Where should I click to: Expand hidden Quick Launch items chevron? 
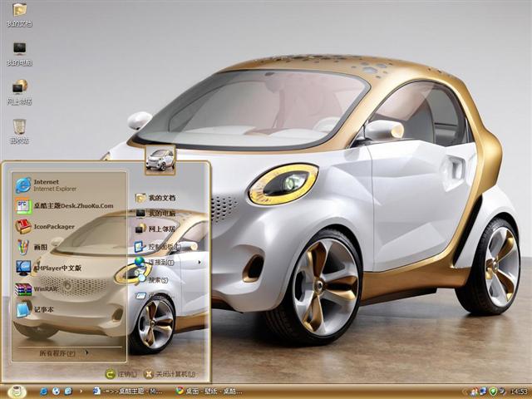(81, 392)
